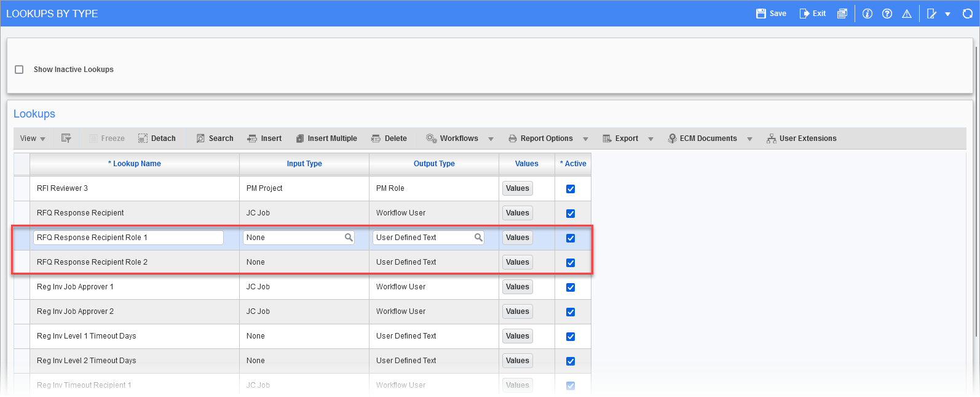Sort by Input Type column header
Viewport: 980px width, 397px height.
point(304,164)
